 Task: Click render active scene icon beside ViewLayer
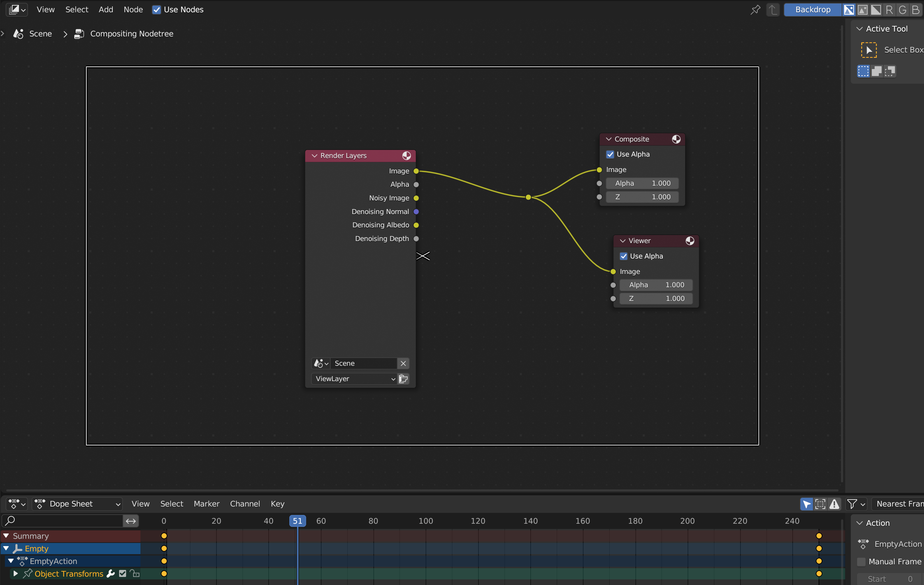(x=403, y=379)
